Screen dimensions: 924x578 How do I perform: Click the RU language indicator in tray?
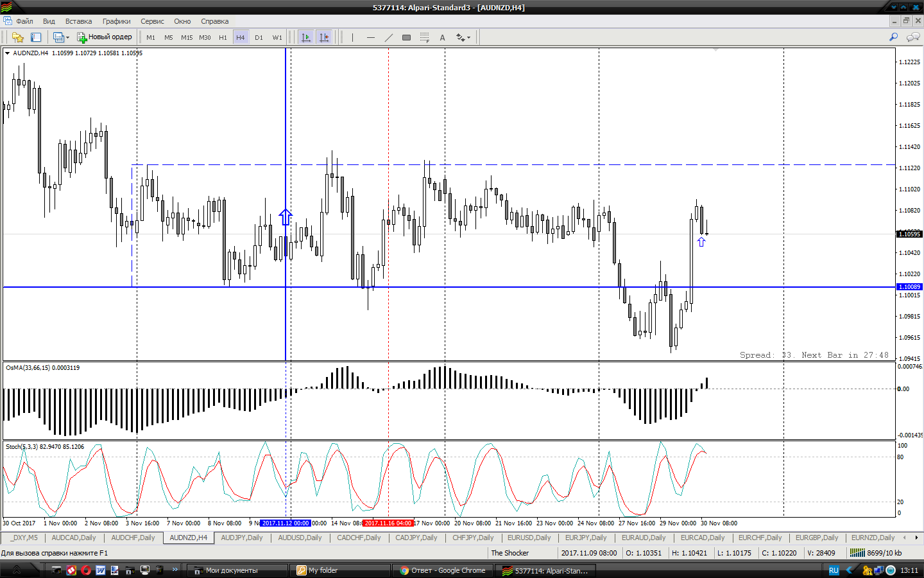[834, 570]
